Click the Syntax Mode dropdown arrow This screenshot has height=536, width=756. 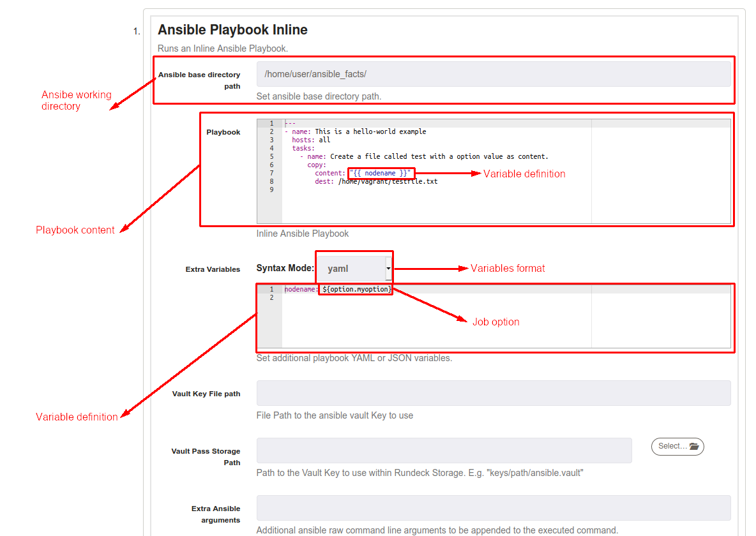[388, 269]
